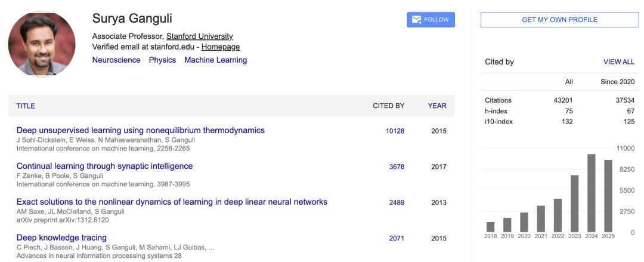Screen dimensions: 644x262
Task: Click the Get My Own Profile button
Action: (x=559, y=20)
